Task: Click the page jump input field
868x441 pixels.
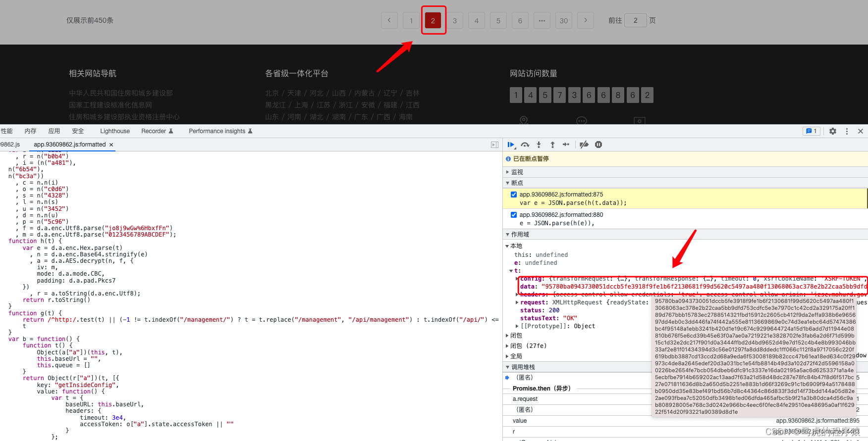Action: click(x=636, y=20)
